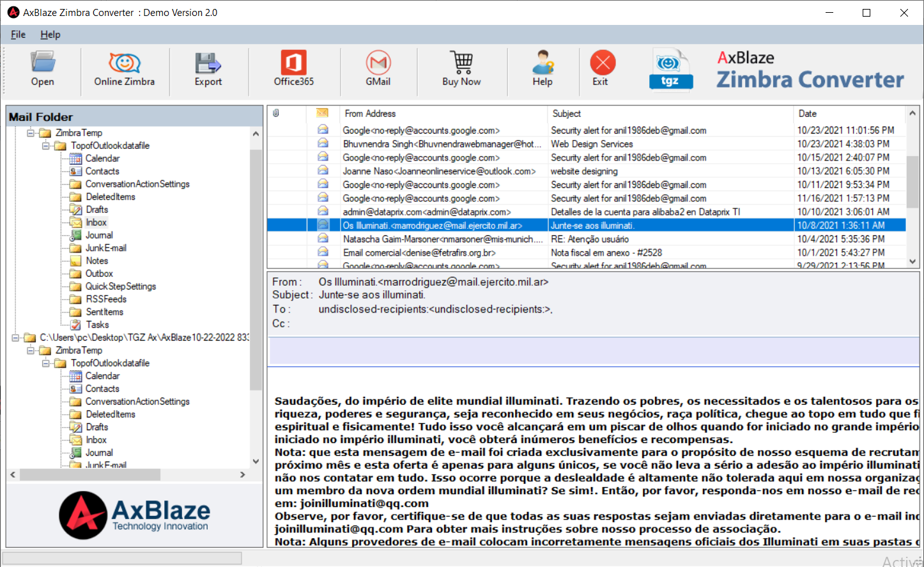Select Google security alert dated 10/15/2021

[586, 157]
